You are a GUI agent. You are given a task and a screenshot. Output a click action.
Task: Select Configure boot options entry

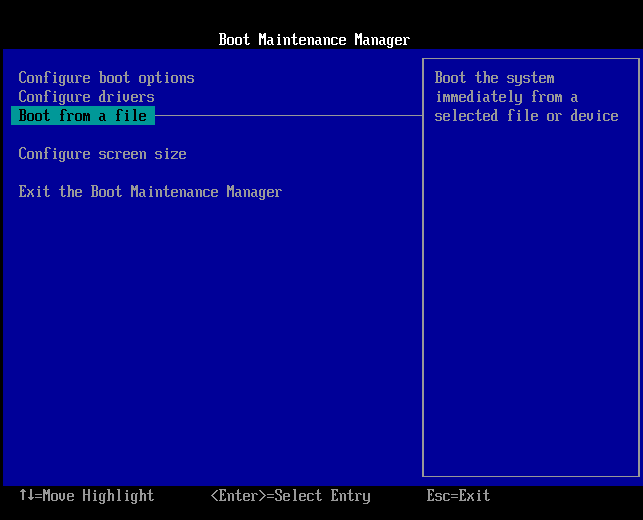(106, 78)
